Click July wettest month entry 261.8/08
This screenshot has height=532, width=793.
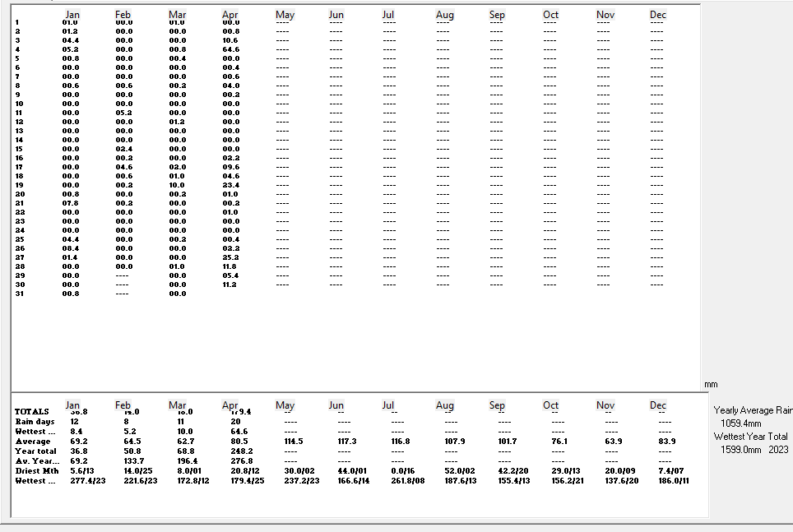(408, 481)
